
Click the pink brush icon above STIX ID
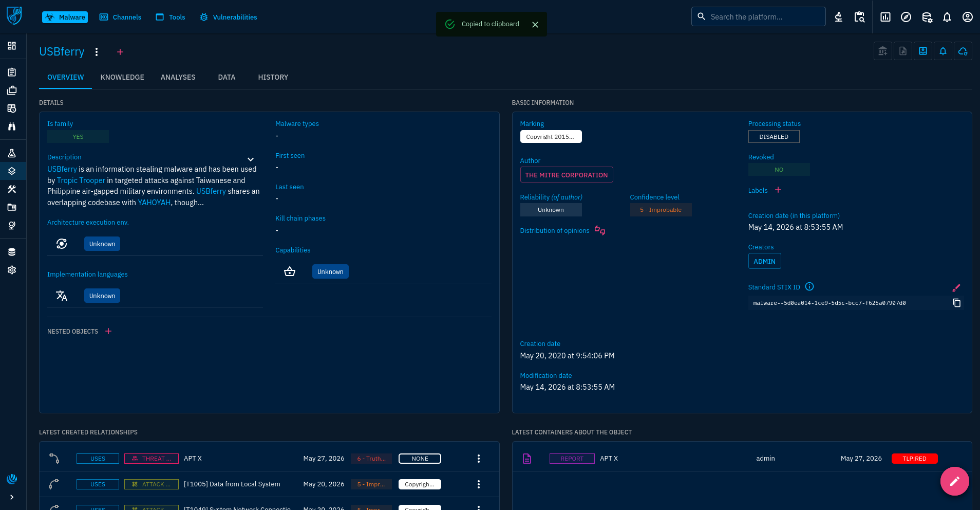click(956, 288)
